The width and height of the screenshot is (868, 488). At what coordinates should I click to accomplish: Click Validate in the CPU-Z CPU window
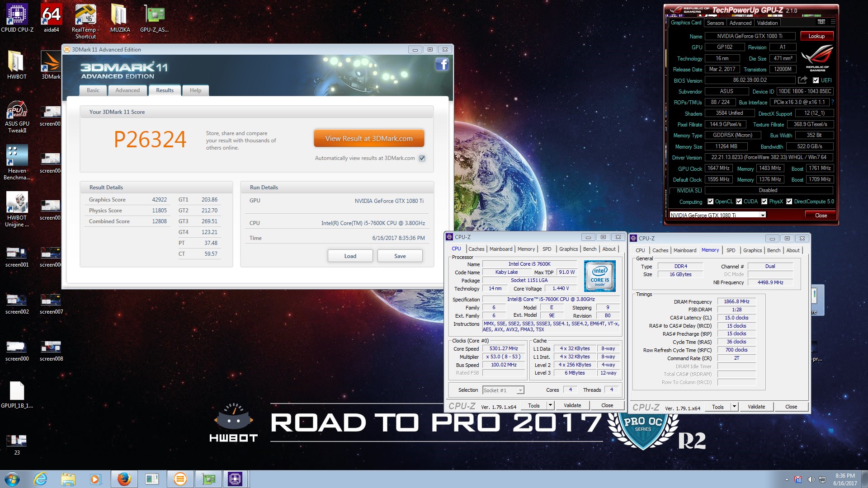click(x=572, y=405)
